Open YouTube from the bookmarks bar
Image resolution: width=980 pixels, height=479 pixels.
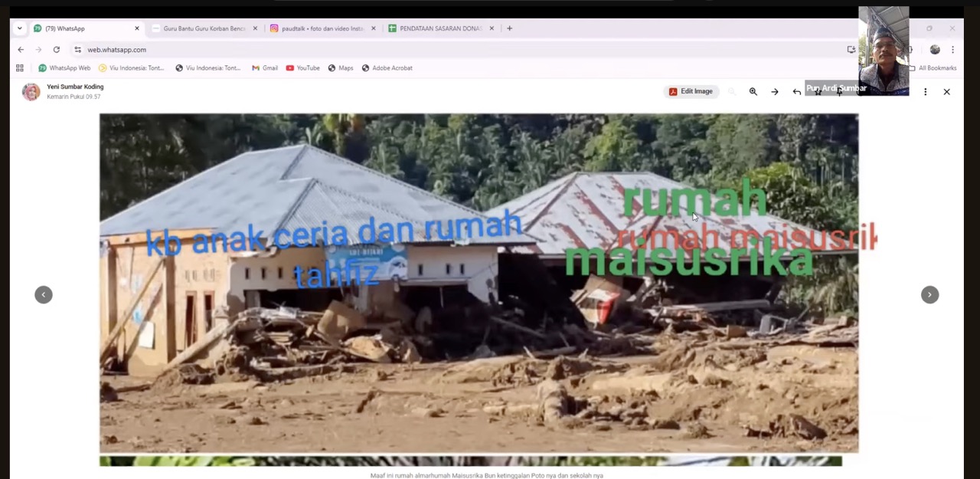tap(302, 67)
